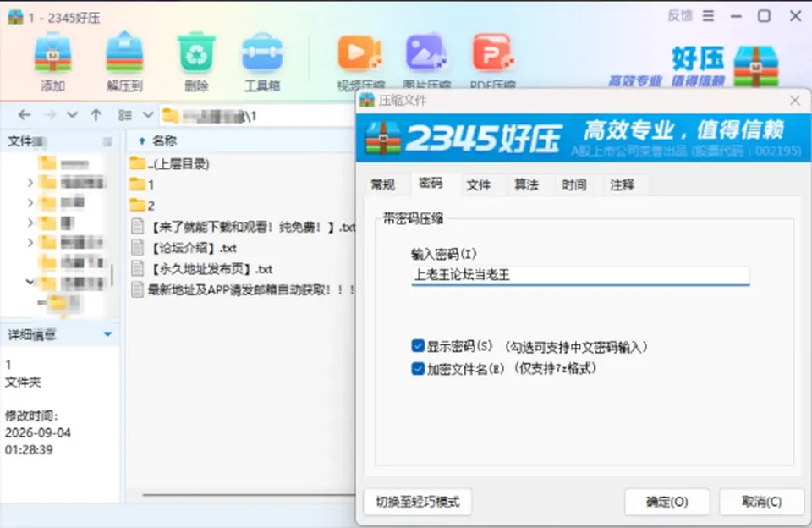Switch to the 密码 tab
Viewport: 812px width, 528px height.
431,184
